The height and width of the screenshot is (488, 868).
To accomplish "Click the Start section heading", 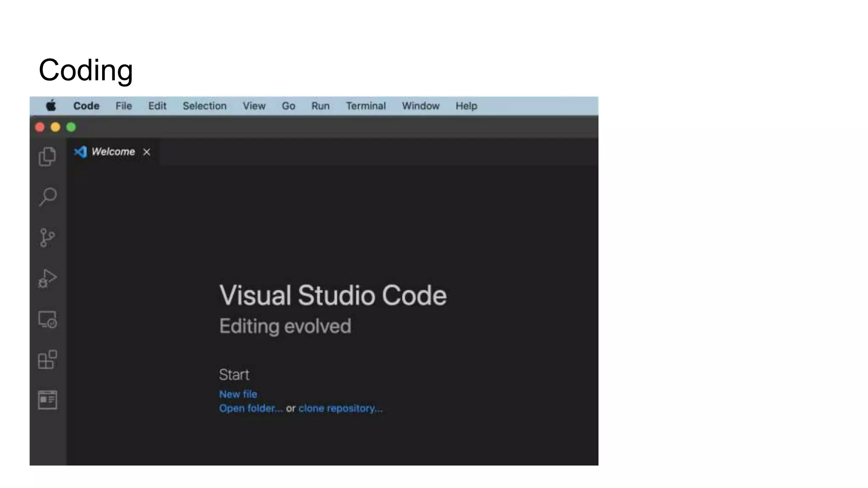I will pos(234,375).
